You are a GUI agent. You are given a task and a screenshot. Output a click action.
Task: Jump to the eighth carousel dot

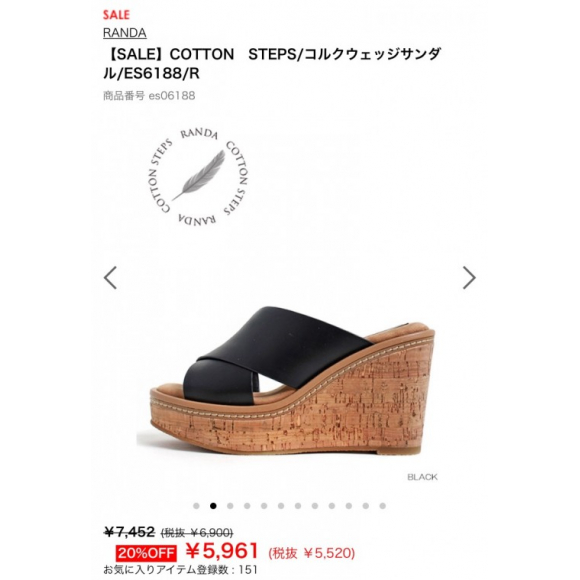(x=315, y=506)
